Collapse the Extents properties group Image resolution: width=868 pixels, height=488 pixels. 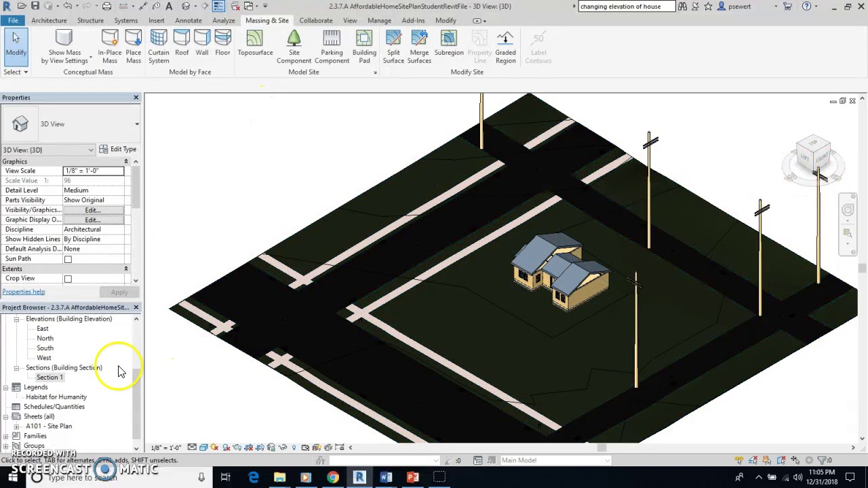125,269
